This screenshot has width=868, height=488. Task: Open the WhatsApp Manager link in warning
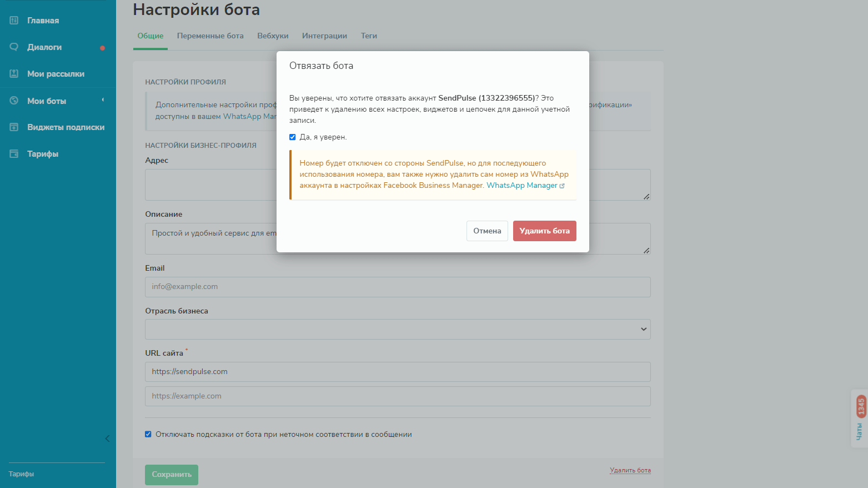[522, 186]
